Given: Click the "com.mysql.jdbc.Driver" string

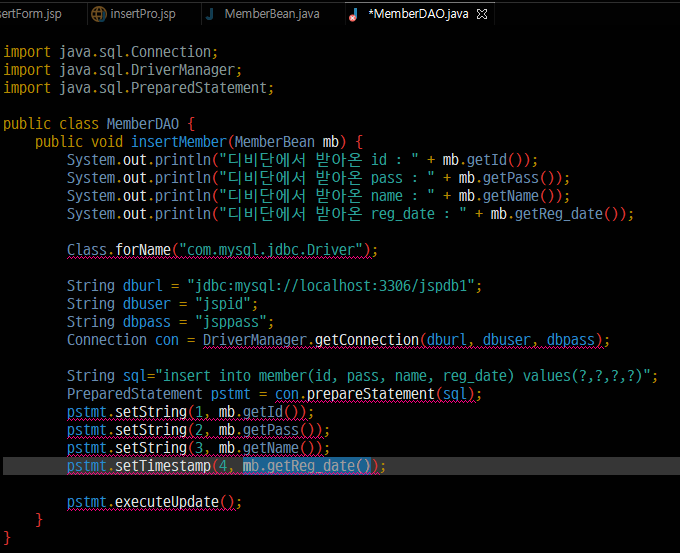Looking at the screenshot, I should [x=271, y=250].
